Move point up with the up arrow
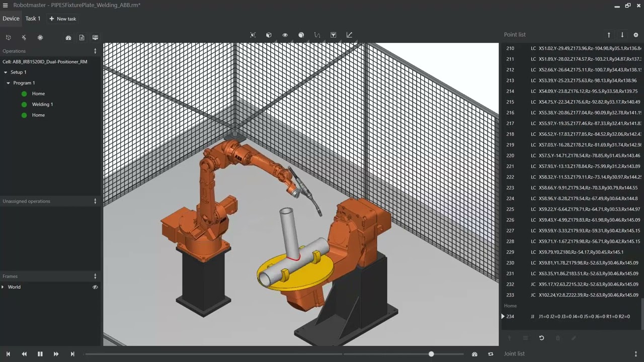The height and width of the screenshot is (362, 644). click(x=609, y=35)
